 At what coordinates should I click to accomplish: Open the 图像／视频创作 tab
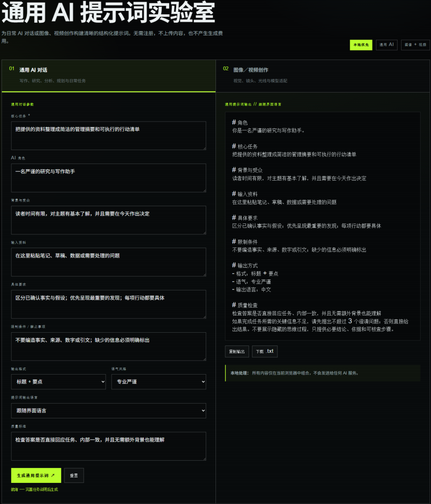[x=323, y=76]
